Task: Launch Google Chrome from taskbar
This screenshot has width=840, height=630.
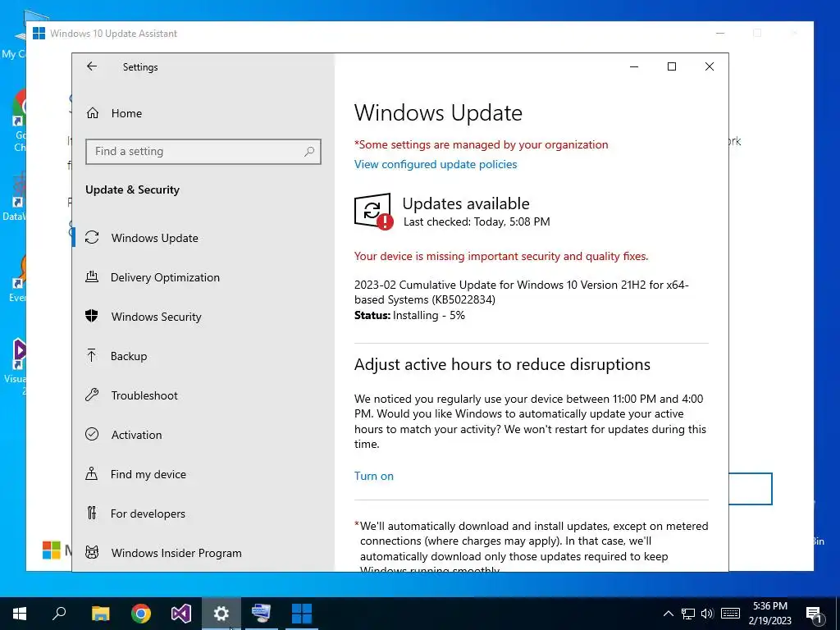Action: coord(140,614)
